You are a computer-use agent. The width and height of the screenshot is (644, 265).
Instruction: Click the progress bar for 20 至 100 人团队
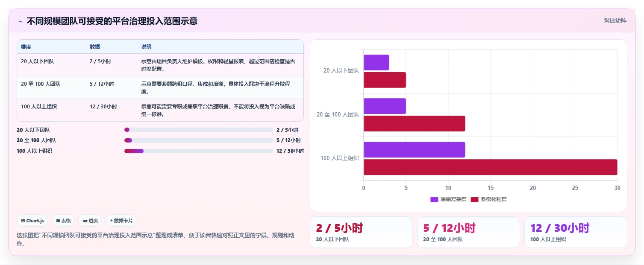(198, 140)
